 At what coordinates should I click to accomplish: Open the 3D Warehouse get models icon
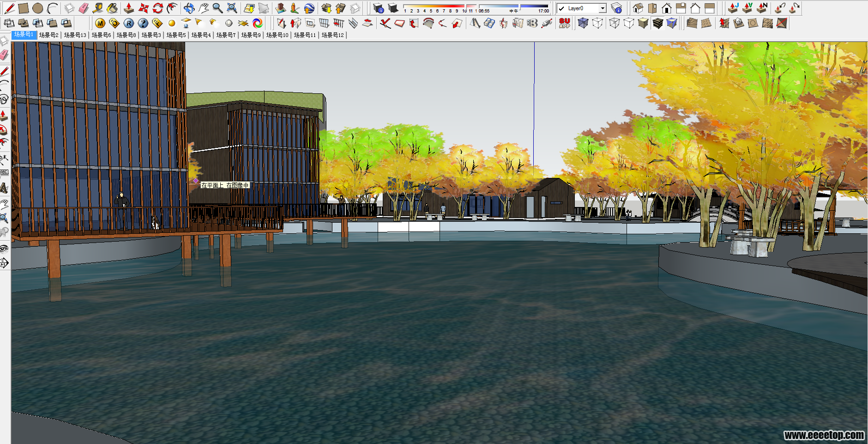[x=326, y=8]
